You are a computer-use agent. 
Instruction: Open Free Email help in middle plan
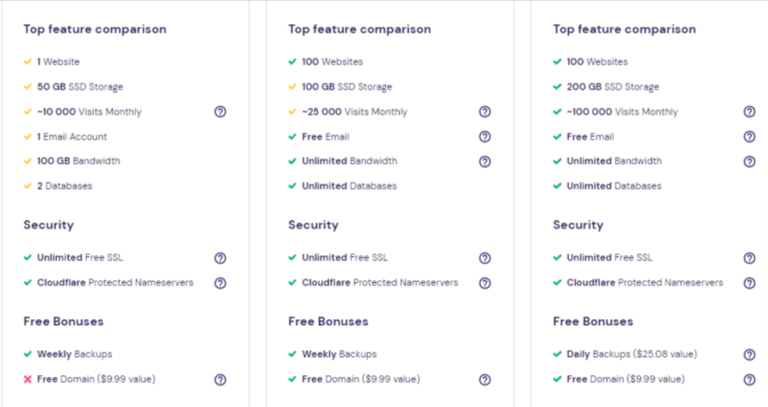(485, 137)
